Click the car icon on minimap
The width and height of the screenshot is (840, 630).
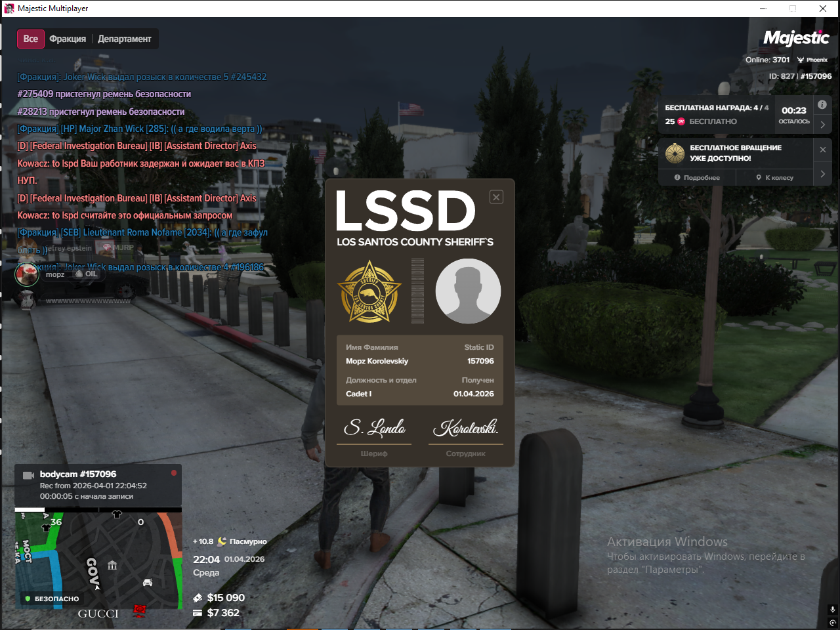pyautogui.click(x=148, y=582)
